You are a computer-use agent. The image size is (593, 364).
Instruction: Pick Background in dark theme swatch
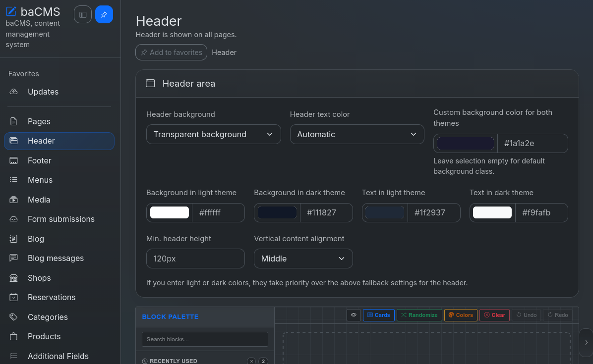(x=277, y=212)
